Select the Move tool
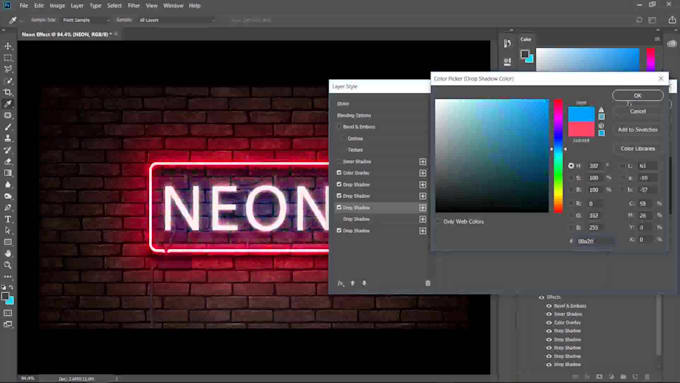The image size is (680, 383). pos(8,46)
